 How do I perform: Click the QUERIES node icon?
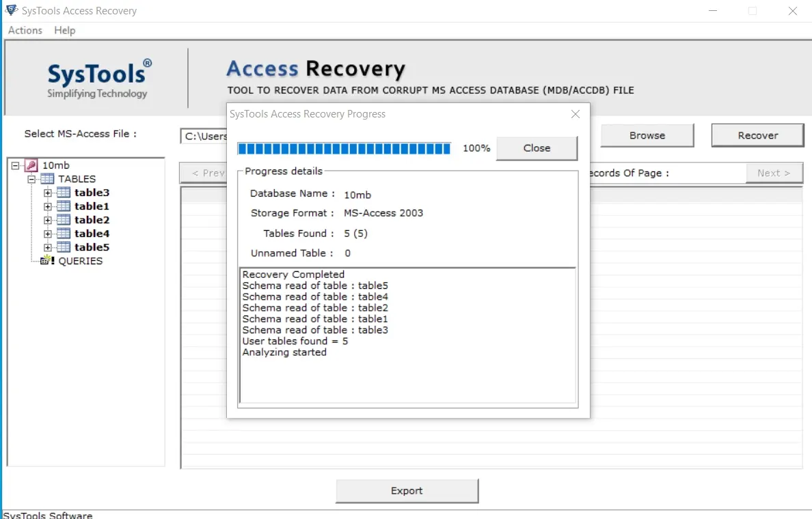pos(47,259)
